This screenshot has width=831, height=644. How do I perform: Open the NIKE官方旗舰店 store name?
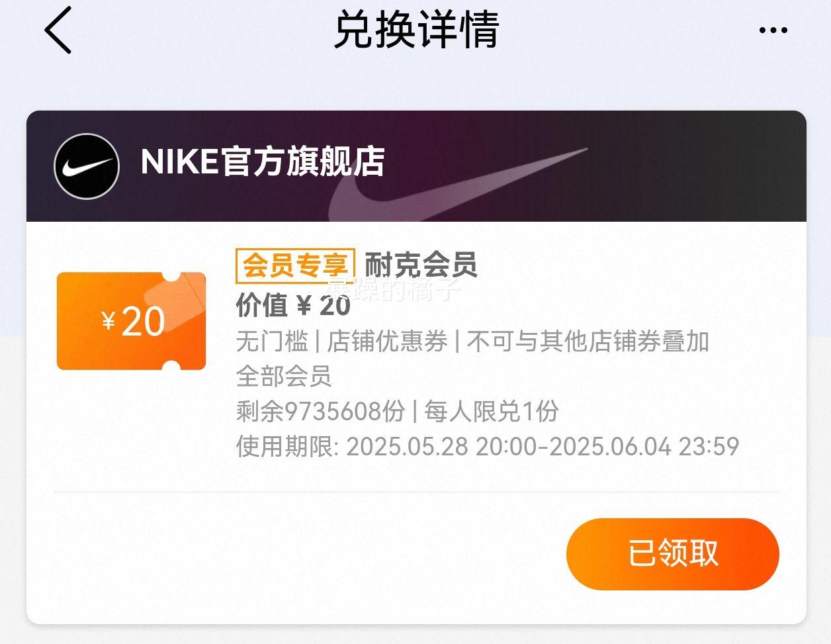[263, 162]
